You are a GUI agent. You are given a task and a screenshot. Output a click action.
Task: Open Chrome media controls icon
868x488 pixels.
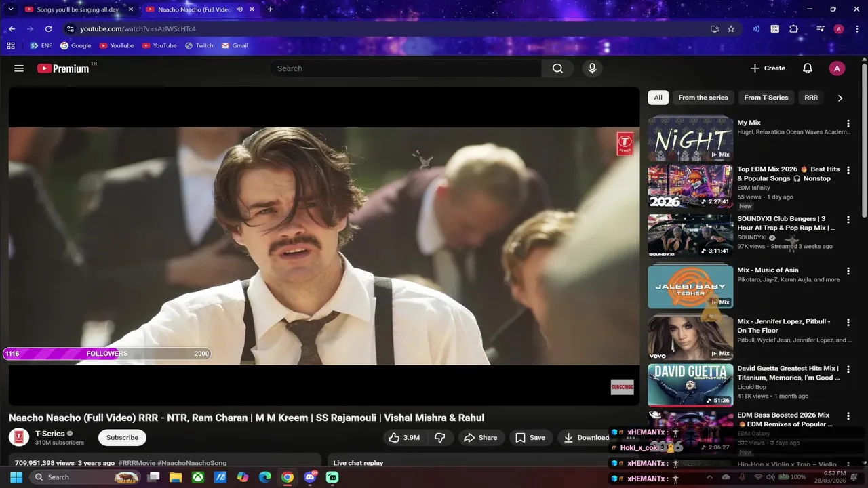[820, 29]
